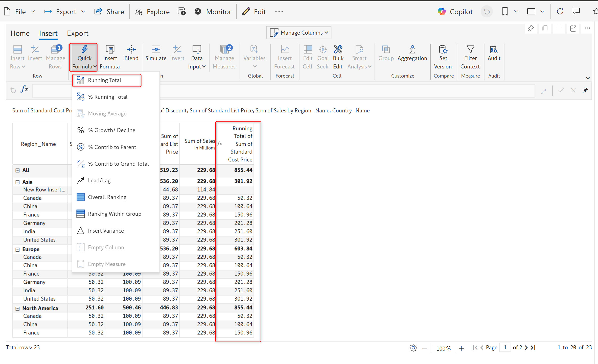Click the page number input field
This screenshot has height=364, width=598.
click(505, 348)
